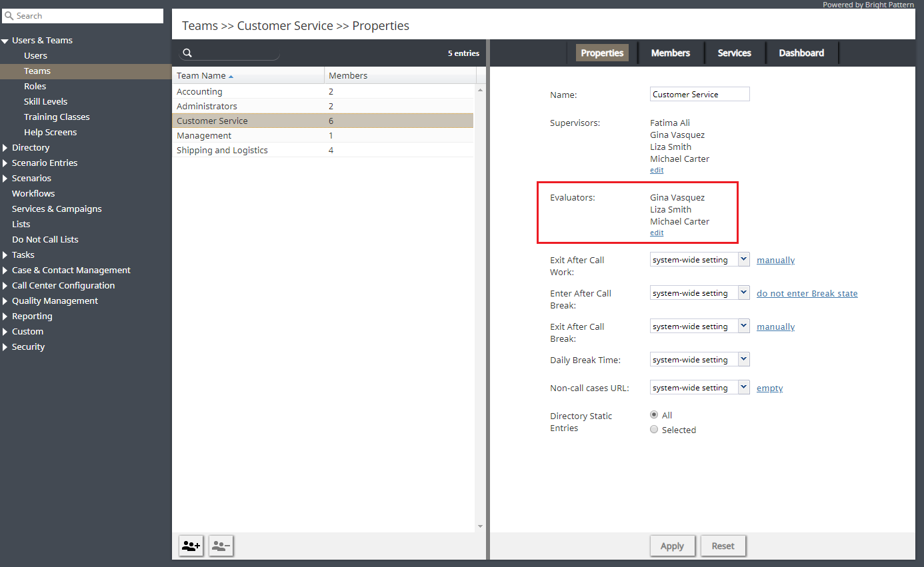This screenshot has height=567, width=924.
Task: Switch to the Dashboard tab
Action: pos(801,53)
